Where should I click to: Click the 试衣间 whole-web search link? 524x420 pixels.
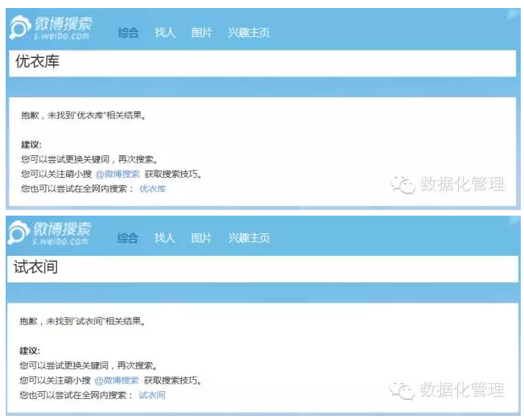[151, 395]
